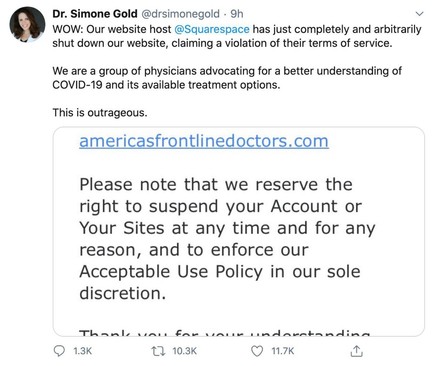Image resolution: width=436 pixels, height=366 pixels.
Task: Click the 10.3K retweets count
Action: tap(185, 351)
